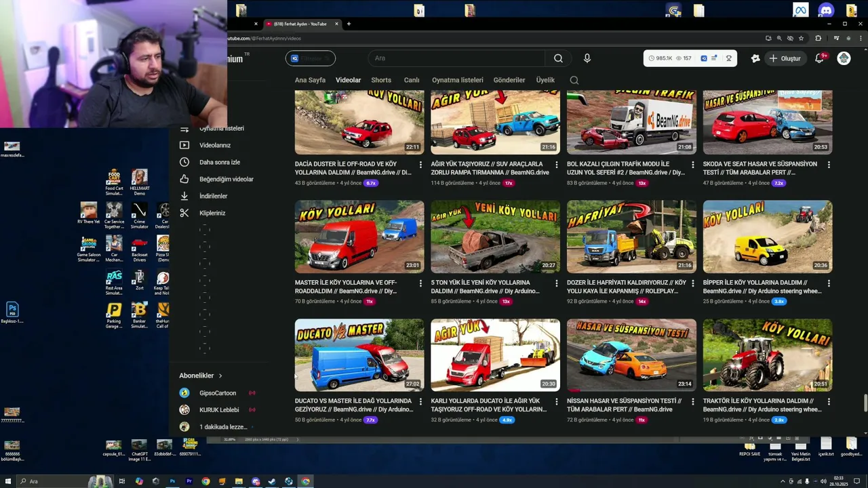
Task: Select the Videolar channel tab
Action: pyautogui.click(x=349, y=80)
